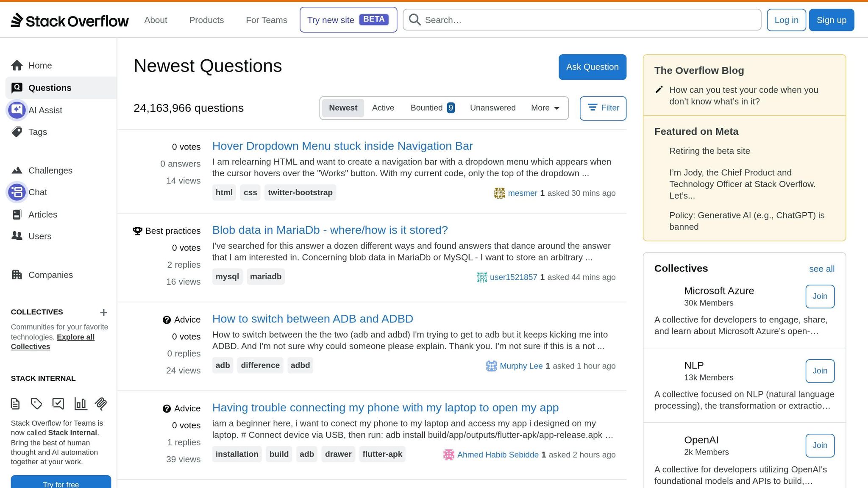The image size is (868, 488).
Task: Open the Filter panel
Action: 603,108
